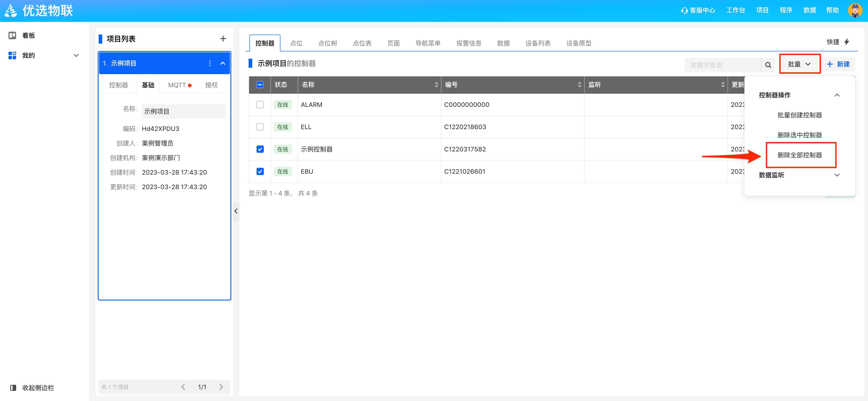Image resolution: width=868 pixels, height=401 pixels.
Task: Click the keyword search magnifier icon
Action: coord(768,65)
